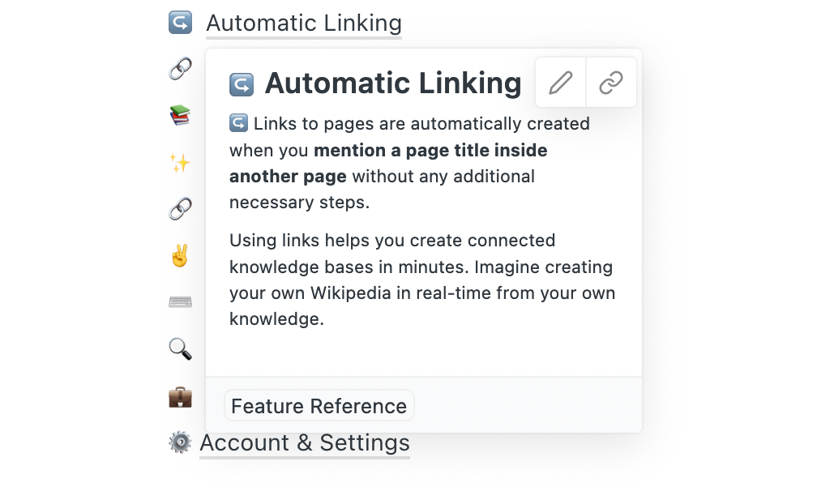The height and width of the screenshot is (504, 817).
Task: Click the arrow icon starting the popup paragraph
Action: click(x=238, y=124)
